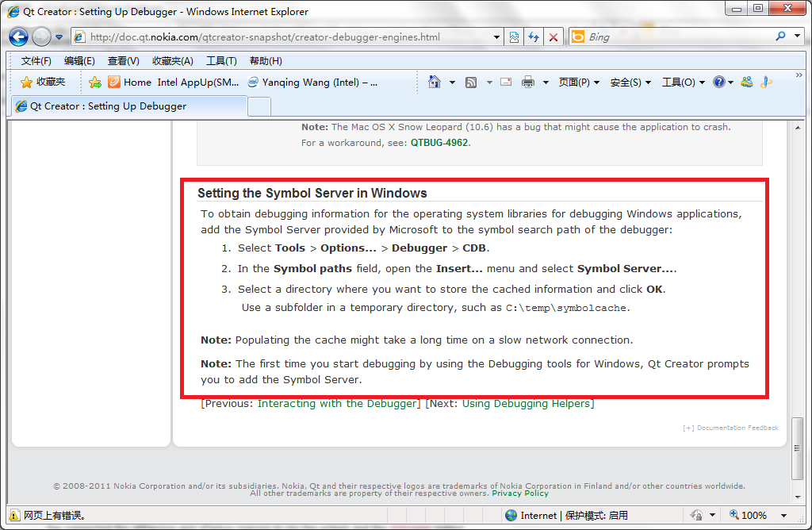Open the 工具(T) menu in menu bar
This screenshot has width=812, height=530.
click(221, 61)
